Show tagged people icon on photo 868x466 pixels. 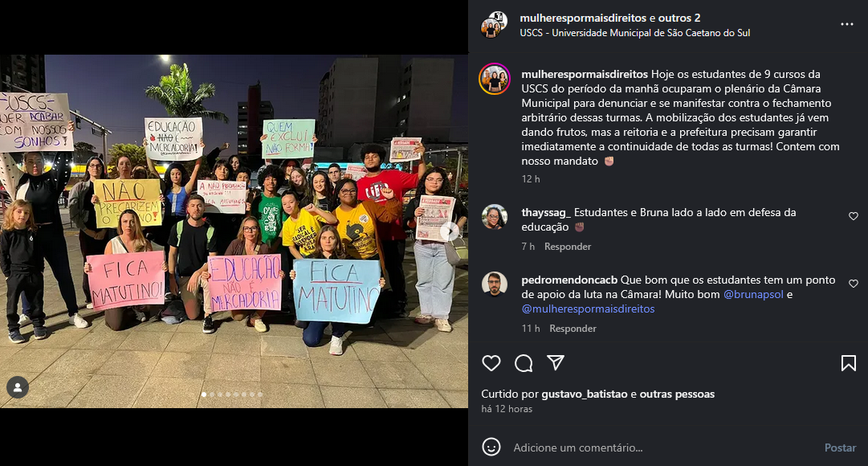pos(18,387)
